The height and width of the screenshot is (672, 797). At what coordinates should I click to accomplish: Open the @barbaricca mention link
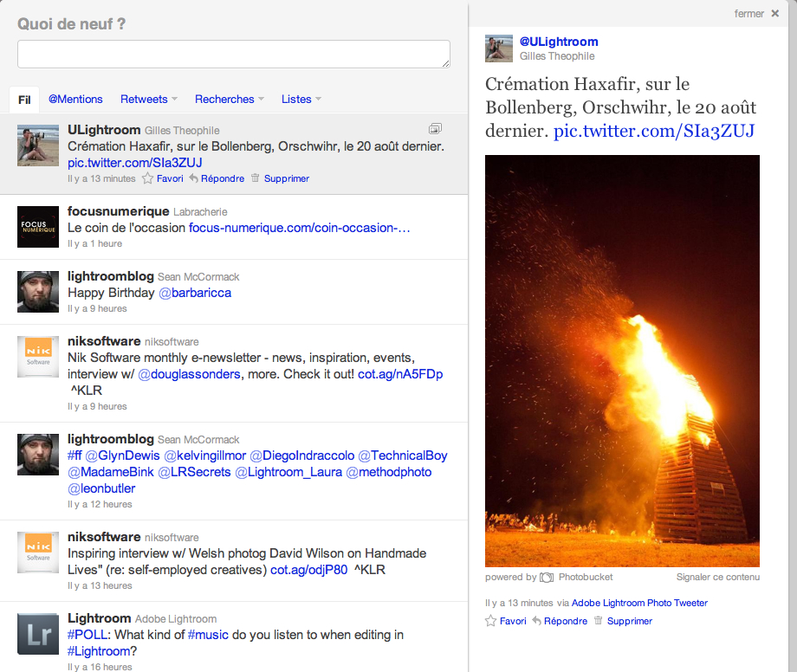tap(195, 293)
